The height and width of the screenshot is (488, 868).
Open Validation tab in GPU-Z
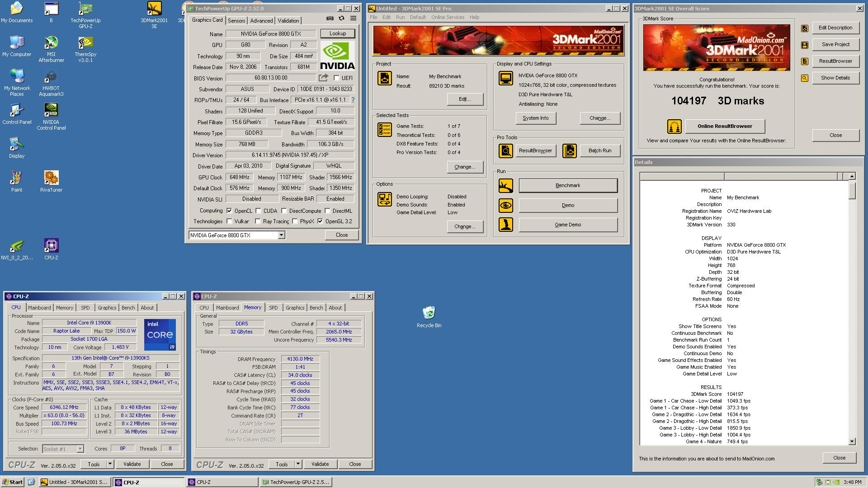point(288,21)
